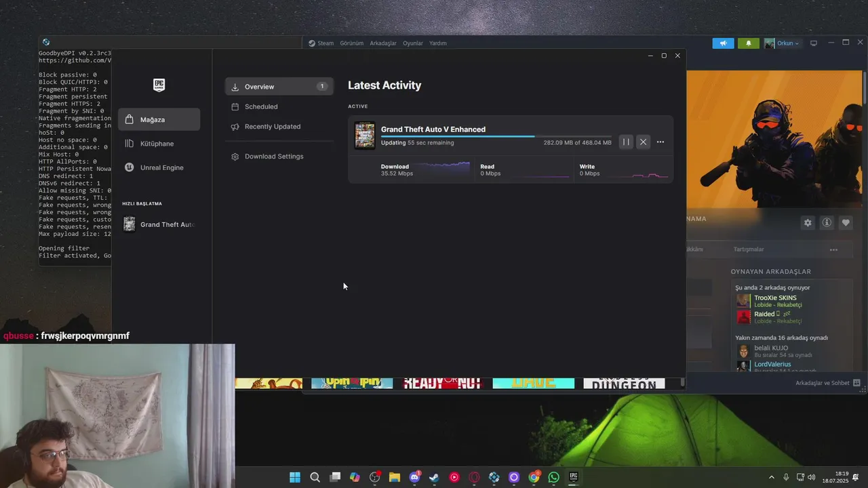Open File Explorer from the taskbar
The image size is (868, 488).
point(395,477)
